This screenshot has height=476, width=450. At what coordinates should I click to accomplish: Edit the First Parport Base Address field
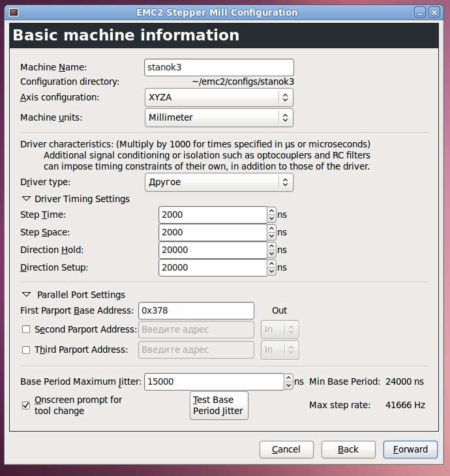(196, 310)
